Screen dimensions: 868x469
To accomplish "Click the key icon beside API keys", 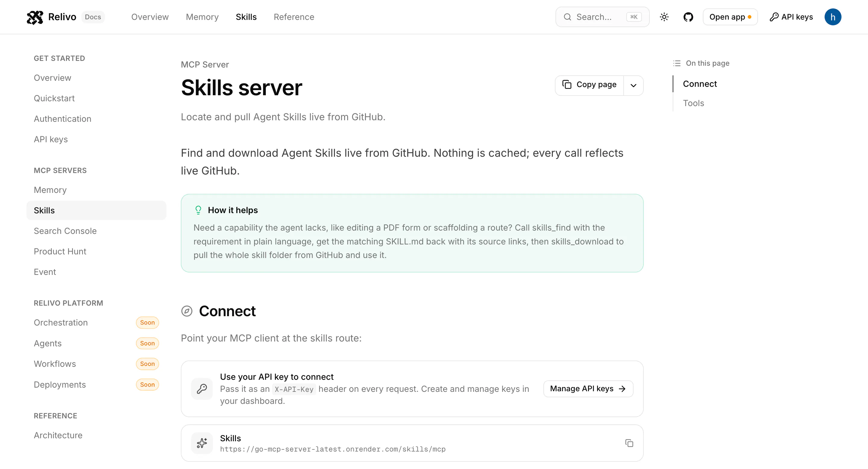I will tap(774, 17).
